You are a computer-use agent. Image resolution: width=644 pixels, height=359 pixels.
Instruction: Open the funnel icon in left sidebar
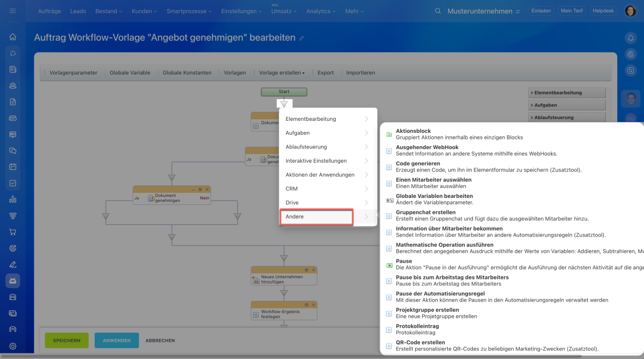13,216
